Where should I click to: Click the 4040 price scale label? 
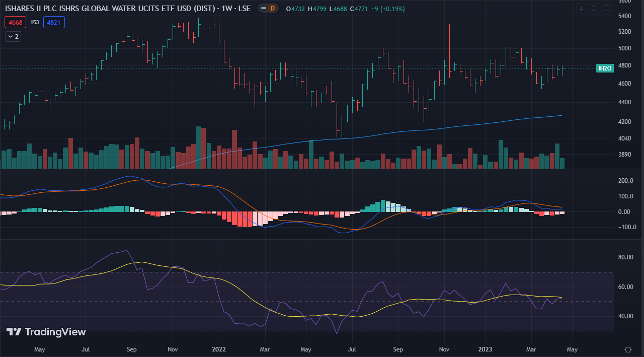pos(625,138)
